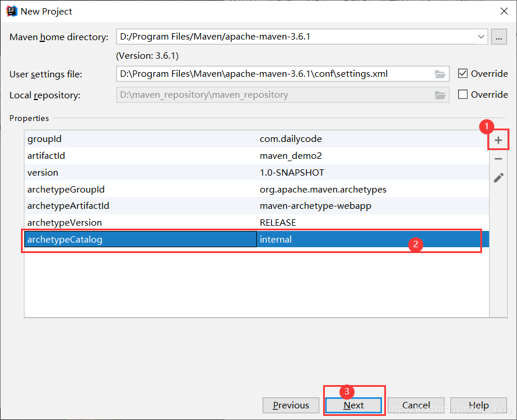Click the value internal
The height and width of the screenshot is (420, 517).
[x=275, y=240]
